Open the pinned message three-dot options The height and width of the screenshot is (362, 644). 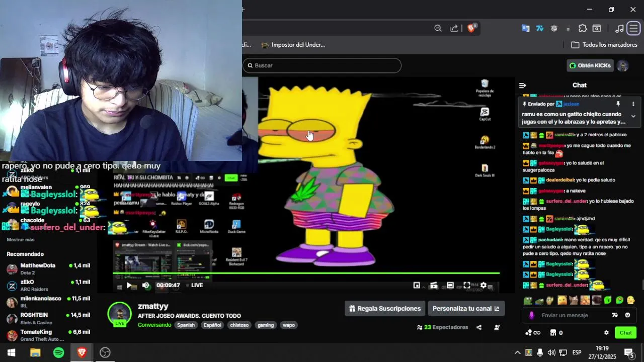coord(633,104)
